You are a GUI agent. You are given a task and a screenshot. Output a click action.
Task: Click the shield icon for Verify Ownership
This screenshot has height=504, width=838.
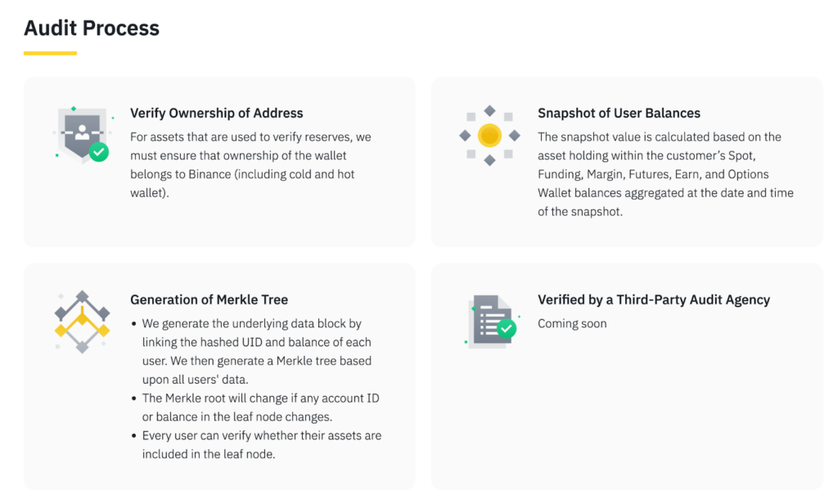tap(82, 133)
